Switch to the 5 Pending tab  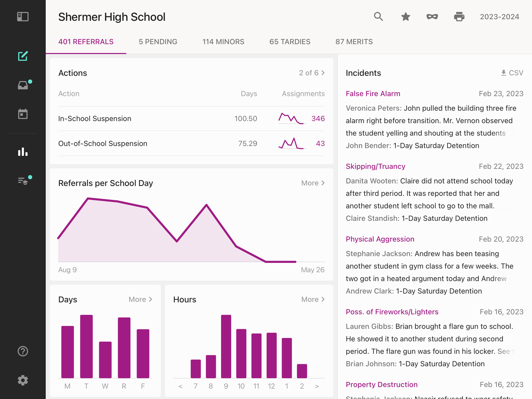pos(158,42)
